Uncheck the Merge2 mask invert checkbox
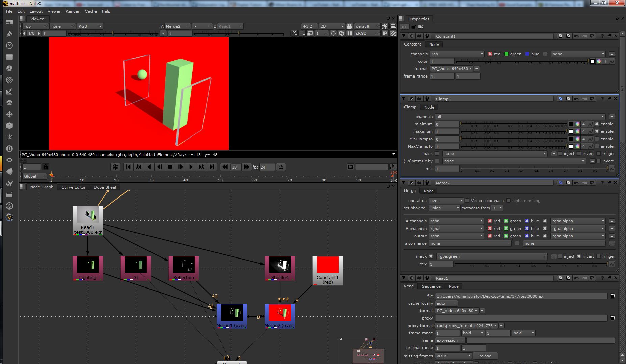 tap(579, 256)
